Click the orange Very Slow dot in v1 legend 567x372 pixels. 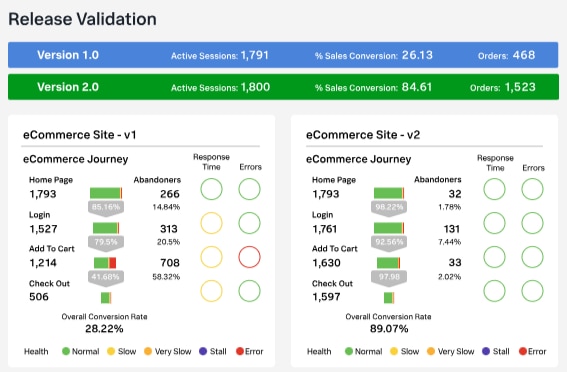tap(148, 351)
